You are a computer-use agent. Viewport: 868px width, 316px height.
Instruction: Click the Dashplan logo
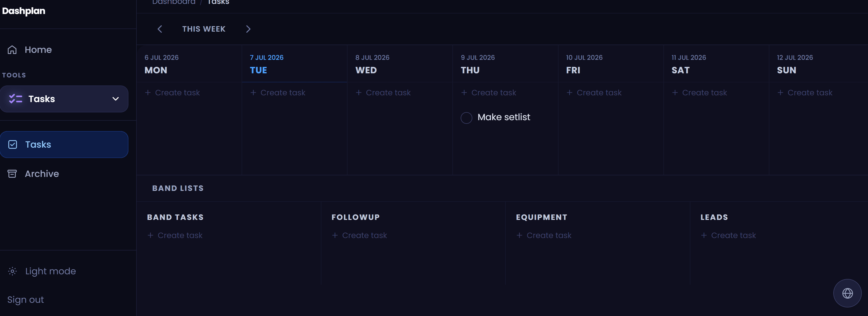click(24, 11)
